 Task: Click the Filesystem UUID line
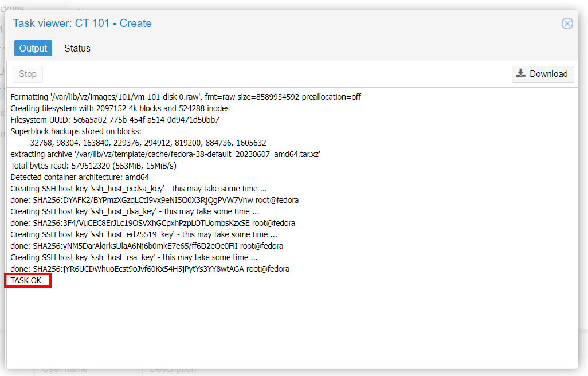(115, 120)
